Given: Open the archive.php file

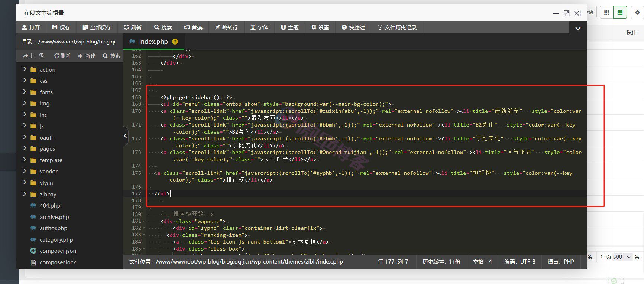Looking at the screenshot, I should tap(54, 217).
